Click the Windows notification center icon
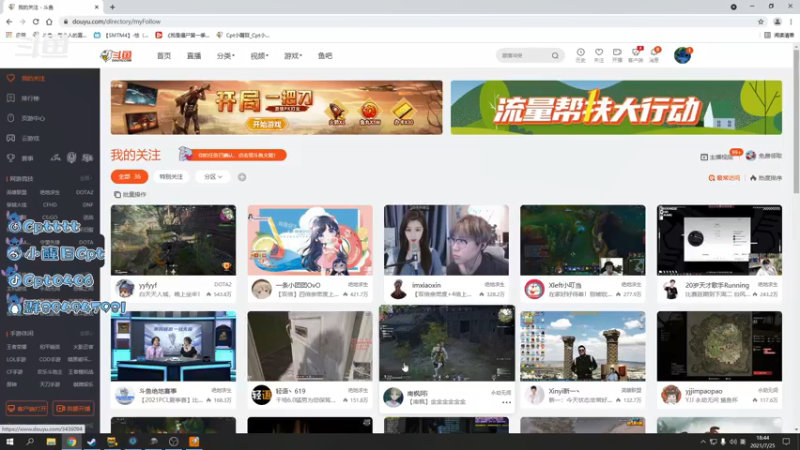 point(786,441)
